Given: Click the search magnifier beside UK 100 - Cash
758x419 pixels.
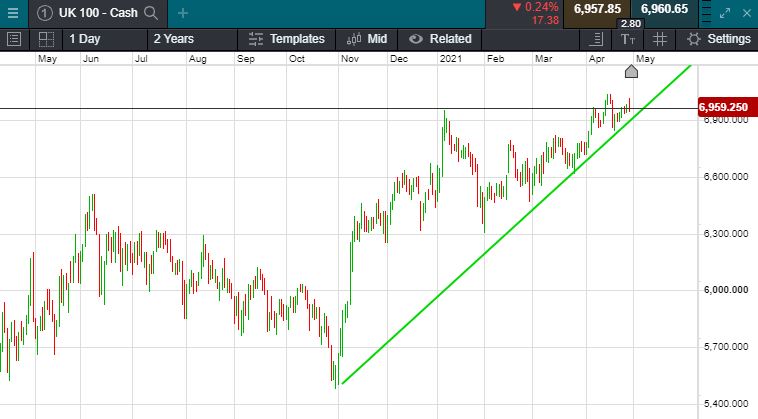Looking at the screenshot, I should [151, 13].
